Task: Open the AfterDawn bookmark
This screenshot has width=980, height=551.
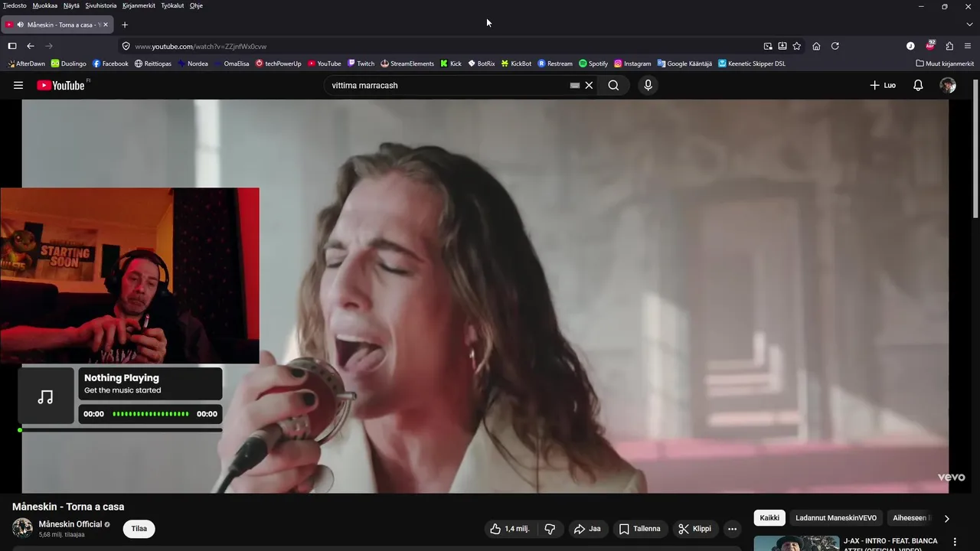Action: pyautogui.click(x=26, y=64)
